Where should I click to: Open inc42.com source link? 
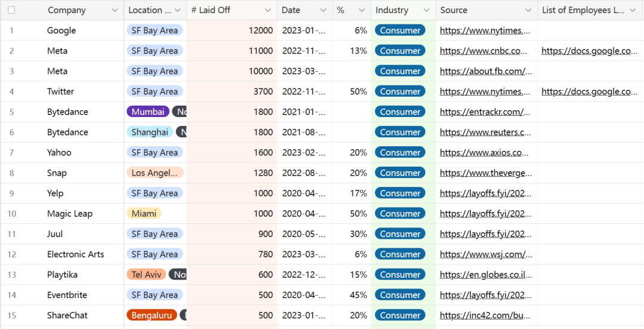[485, 315]
